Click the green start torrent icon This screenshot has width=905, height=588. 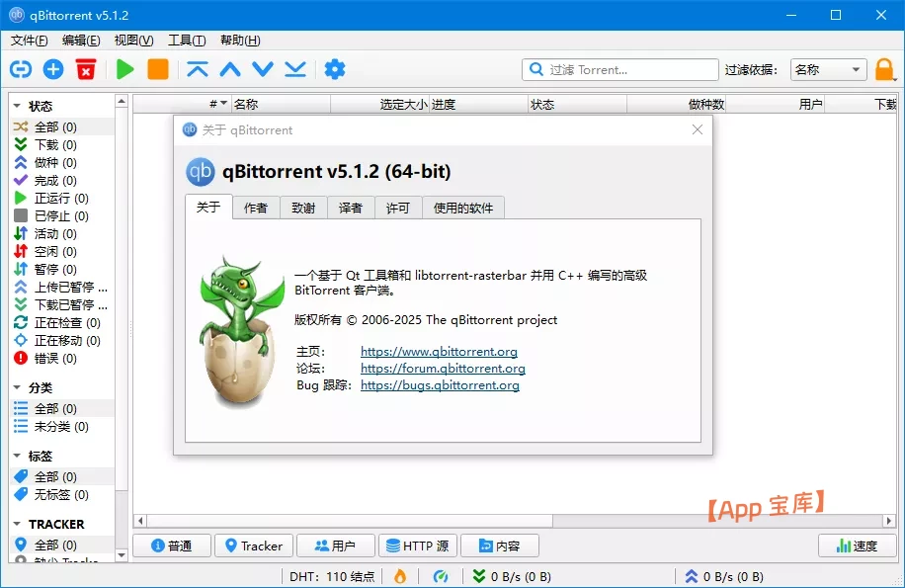(124, 70)
